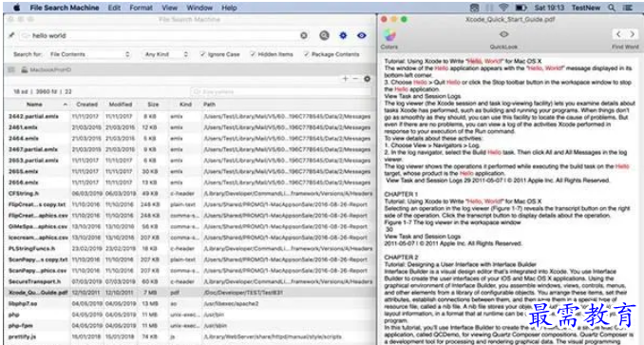Click the filter pattern field
The image size is (644, 345).
click(280, 91)
